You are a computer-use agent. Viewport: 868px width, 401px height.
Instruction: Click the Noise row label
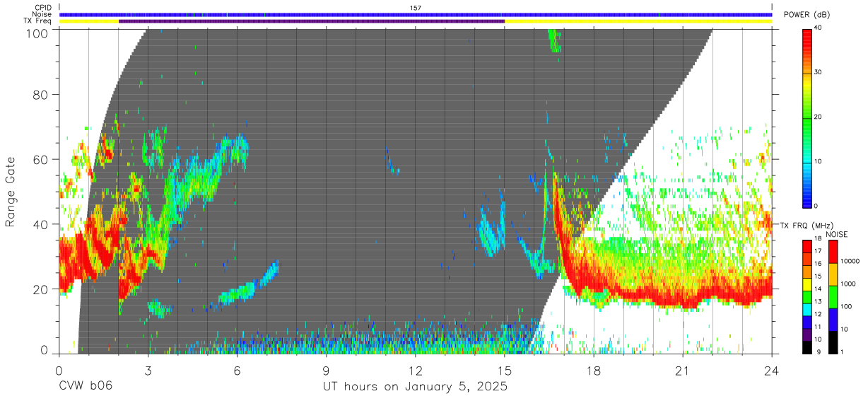coord(42,14)
